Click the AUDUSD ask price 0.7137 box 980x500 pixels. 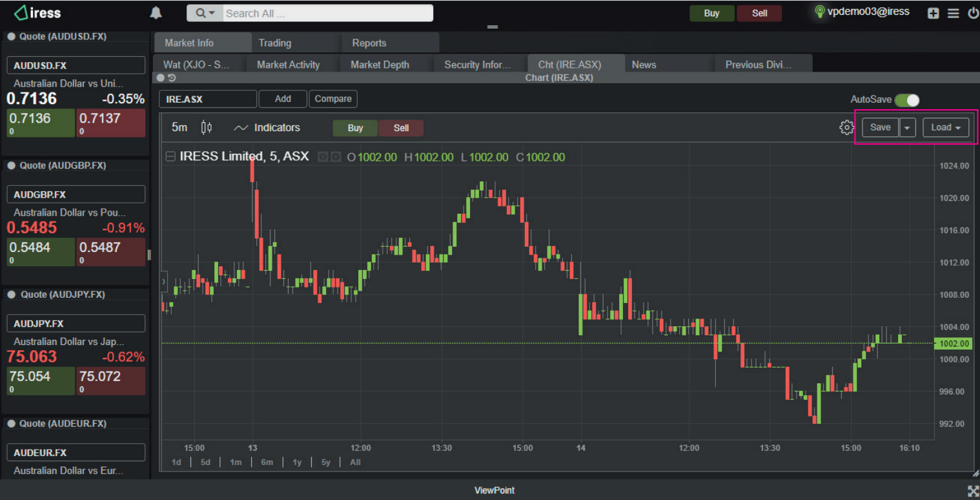click(x=111, y=123)
